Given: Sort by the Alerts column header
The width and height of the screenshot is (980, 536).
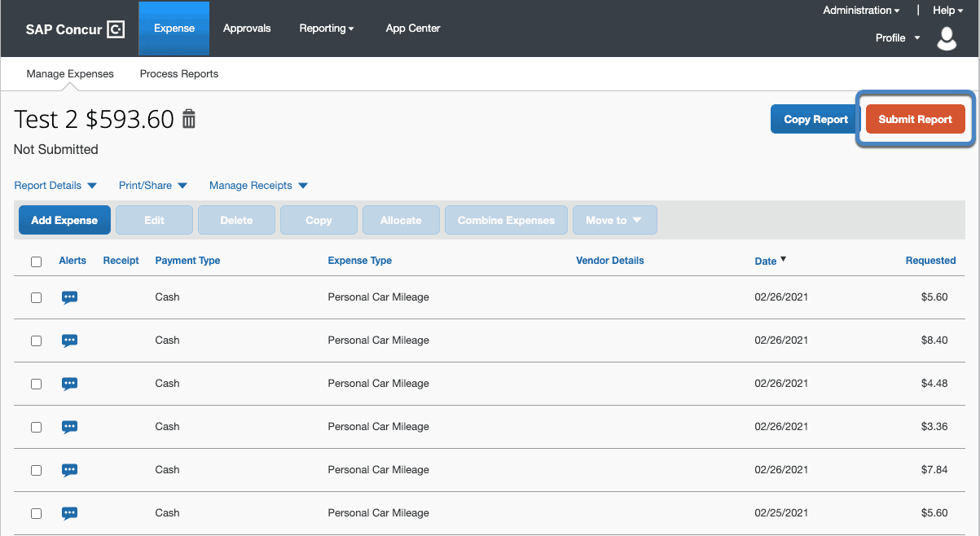Looking at the screenshot, I should (x=73, y=261).
